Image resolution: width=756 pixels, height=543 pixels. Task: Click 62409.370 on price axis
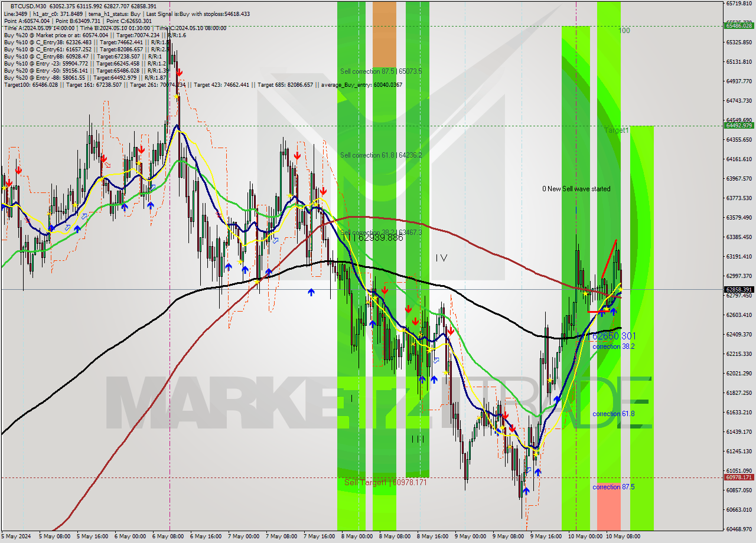pyautogui.click(x=738, y=334)
